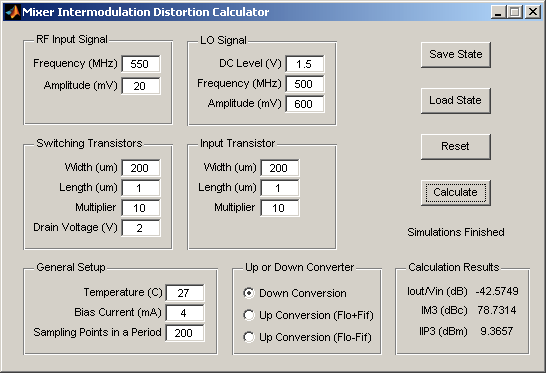This screenshot has height=373, width=546.
Task: Edit the Bias Current (mA) field
Action: coord(185,313)
